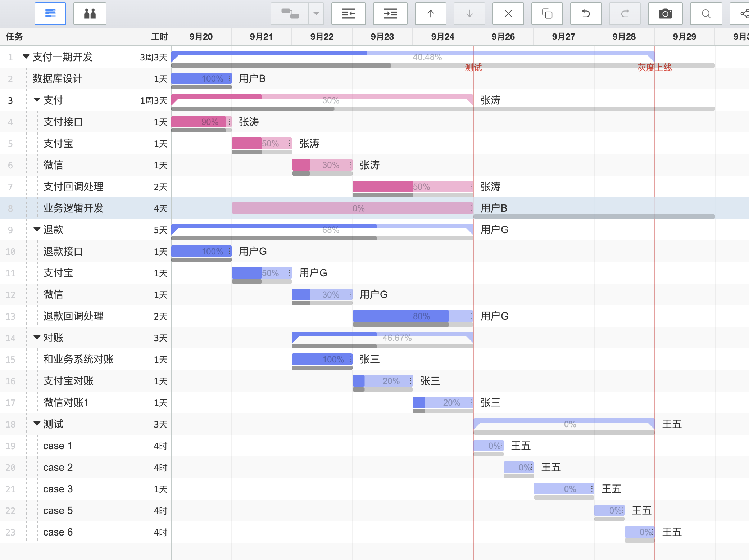The image size is (749, 560).
Task: Collapse the 对账 task group
Action: [x=37, y=337]
